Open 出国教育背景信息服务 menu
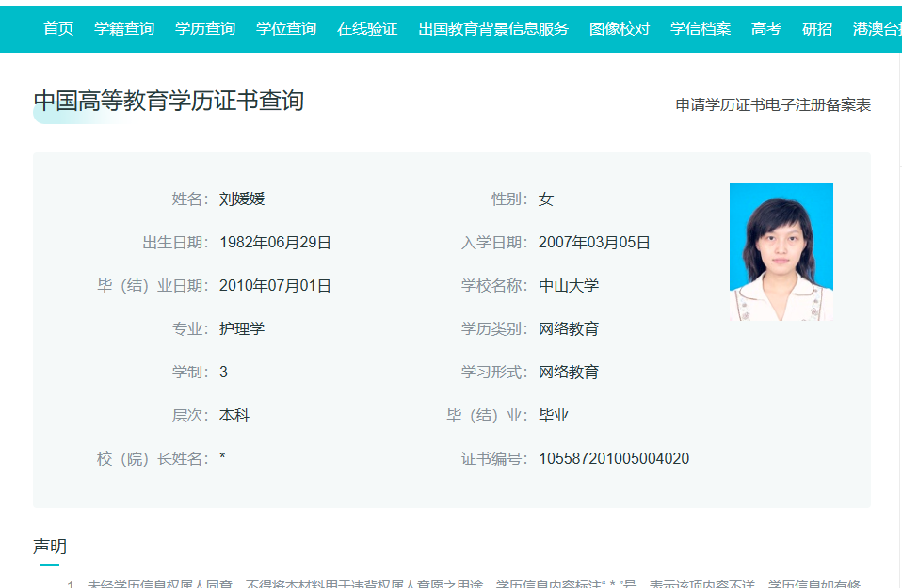Image resolution: width=902 pixels, height=588 pixels. (x=493, y=29)
